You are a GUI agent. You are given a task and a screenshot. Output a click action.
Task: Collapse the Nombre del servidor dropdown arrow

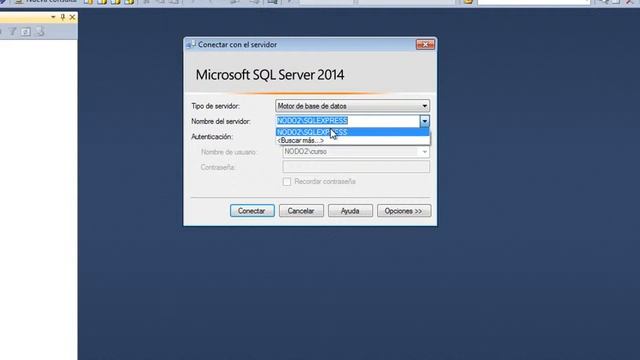coord(424,121)
